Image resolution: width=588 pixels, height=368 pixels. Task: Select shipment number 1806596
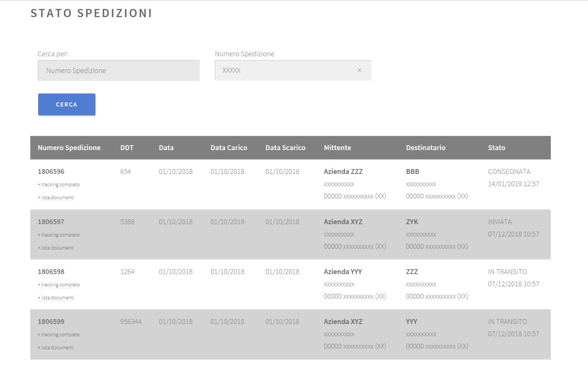(51, 172)
